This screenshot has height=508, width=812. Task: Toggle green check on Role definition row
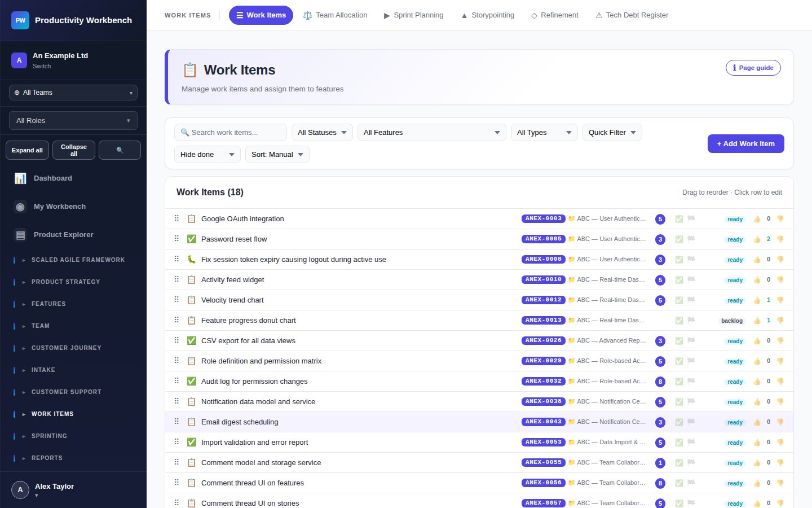679,361
